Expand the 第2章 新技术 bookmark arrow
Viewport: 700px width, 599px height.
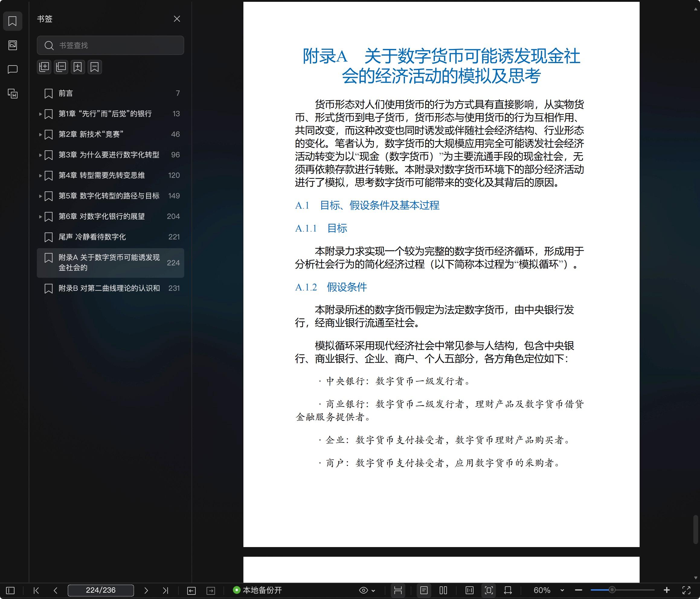(x=40, y=134)
